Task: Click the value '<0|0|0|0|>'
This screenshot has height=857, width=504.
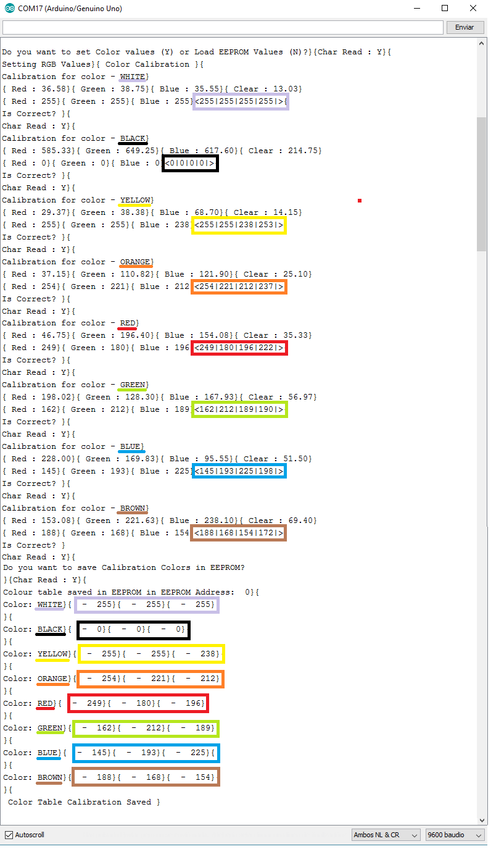Action: (190, 163)
